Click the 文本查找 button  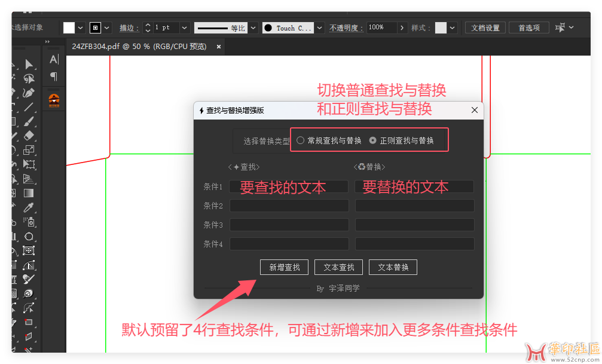338,267
